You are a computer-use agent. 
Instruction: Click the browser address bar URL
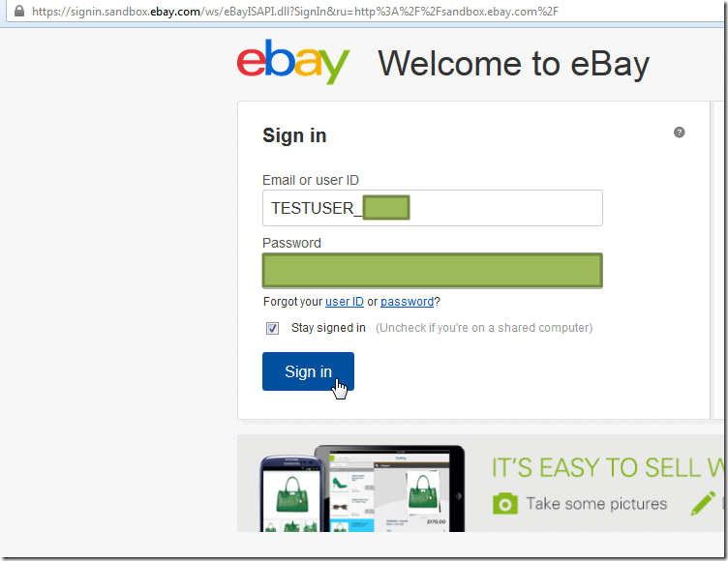click(x=295, y=12)
